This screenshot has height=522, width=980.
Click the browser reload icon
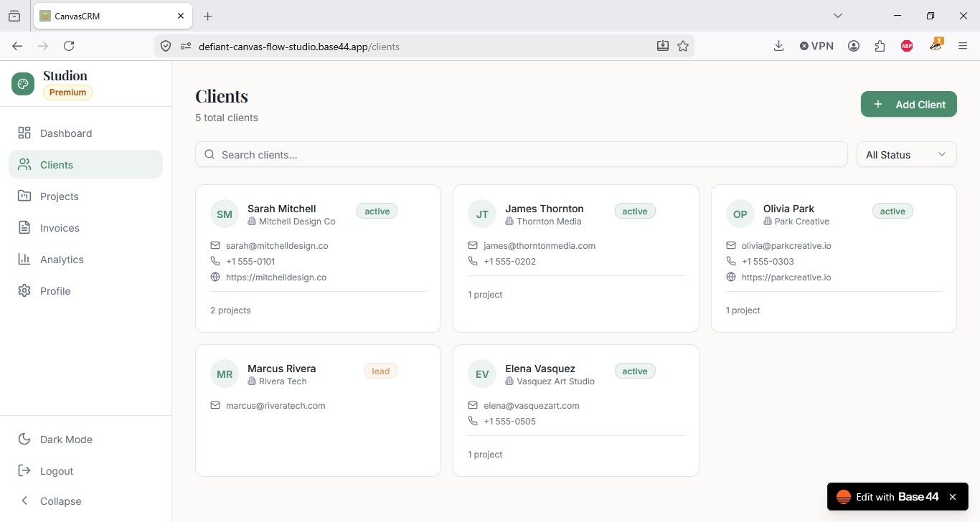69,46
